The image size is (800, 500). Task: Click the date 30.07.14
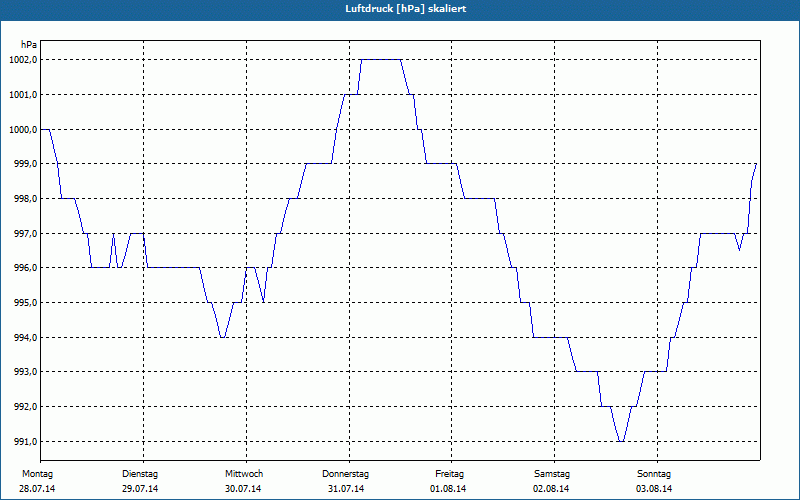click(x=243, y=489)
